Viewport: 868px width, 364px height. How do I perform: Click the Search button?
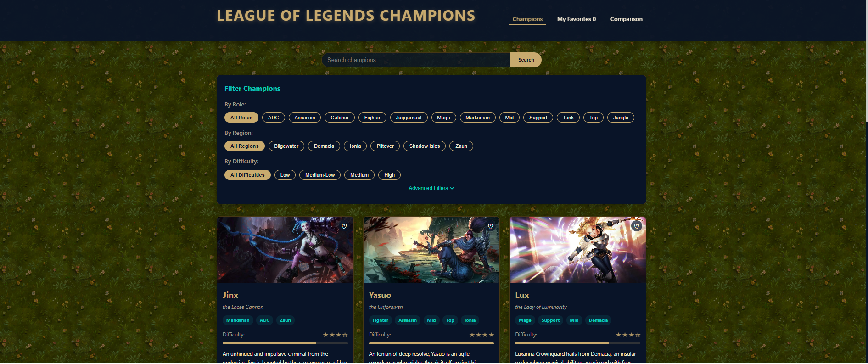[526, 60]
